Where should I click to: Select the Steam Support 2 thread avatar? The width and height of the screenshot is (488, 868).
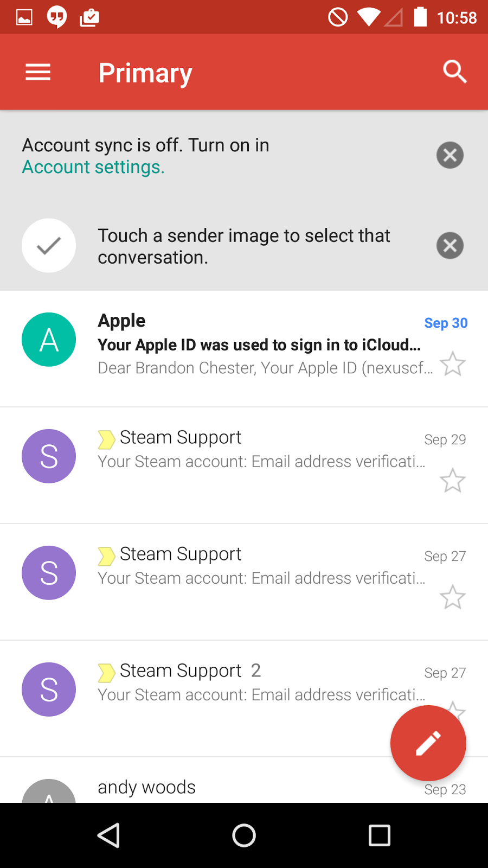[x=49, y=690]
